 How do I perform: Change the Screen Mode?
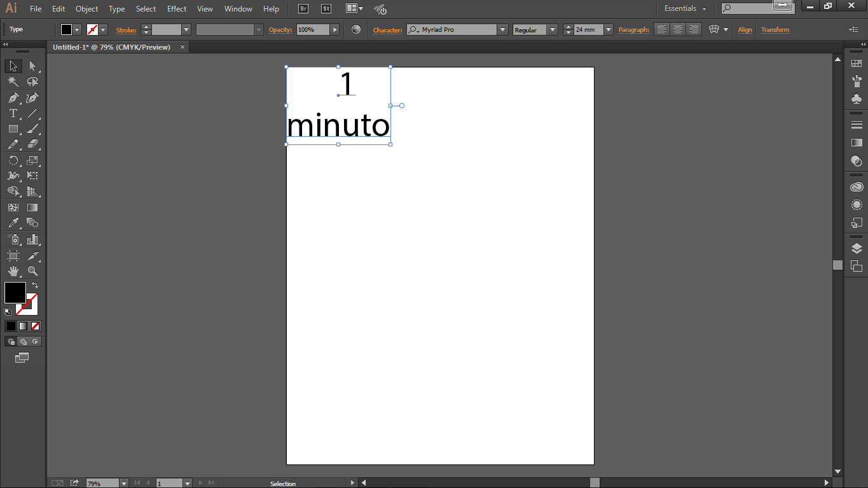coord(22,358)
